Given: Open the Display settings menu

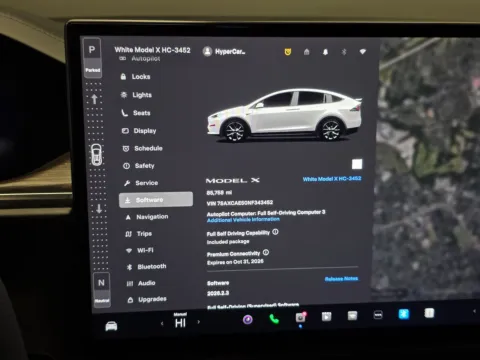Looking at the screenshot, I should [x=139, y=131].
